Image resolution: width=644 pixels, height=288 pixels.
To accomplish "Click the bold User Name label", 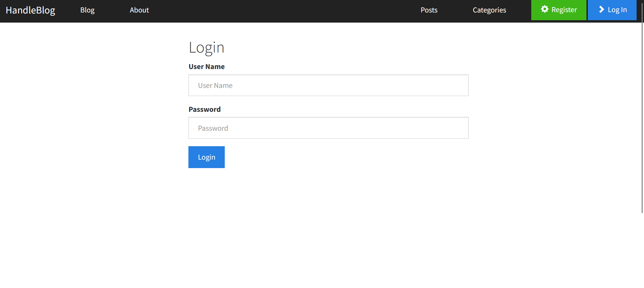I will coord(206,66).
